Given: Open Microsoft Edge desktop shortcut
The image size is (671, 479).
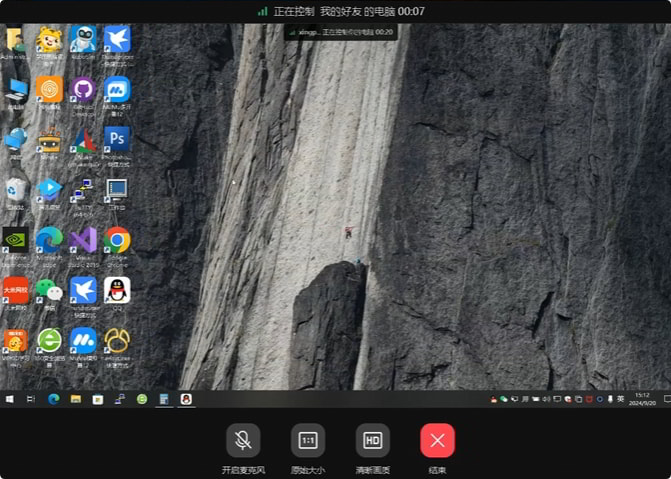Looking at the screenshot, I should pyautogui.click(x=48, y=240).
